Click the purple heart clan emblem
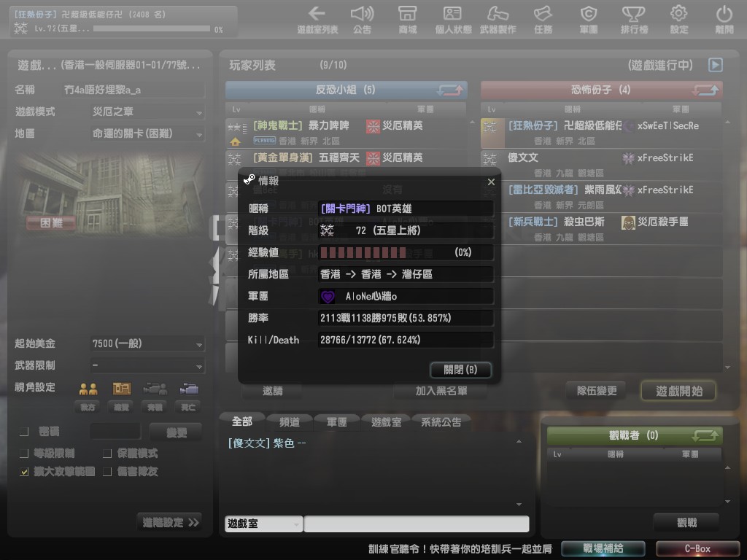This screenshot has height=560, width=747. (x=328, y=296)
